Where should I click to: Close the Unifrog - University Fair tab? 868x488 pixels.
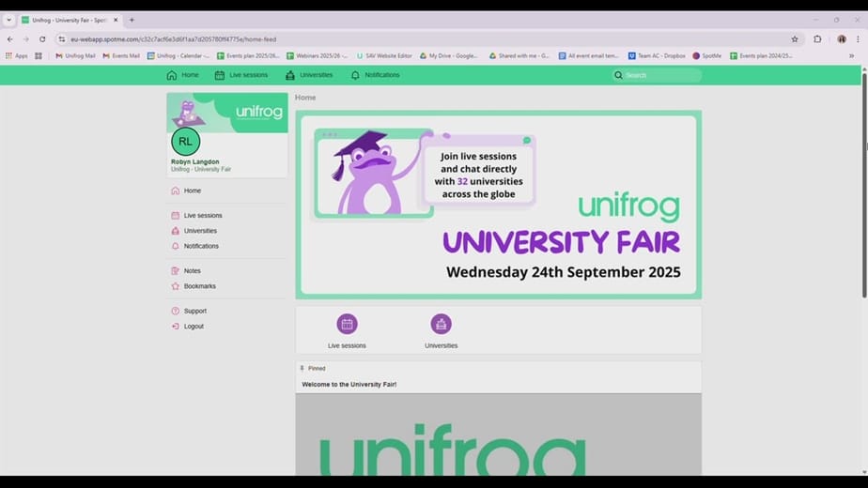[116, 20]
